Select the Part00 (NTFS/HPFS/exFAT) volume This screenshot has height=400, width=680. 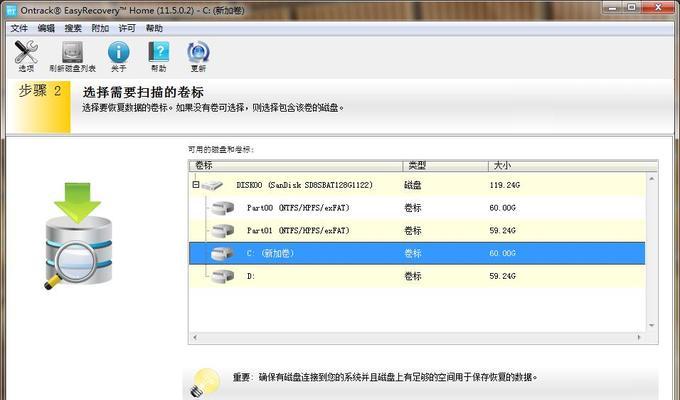click(417, 208)
